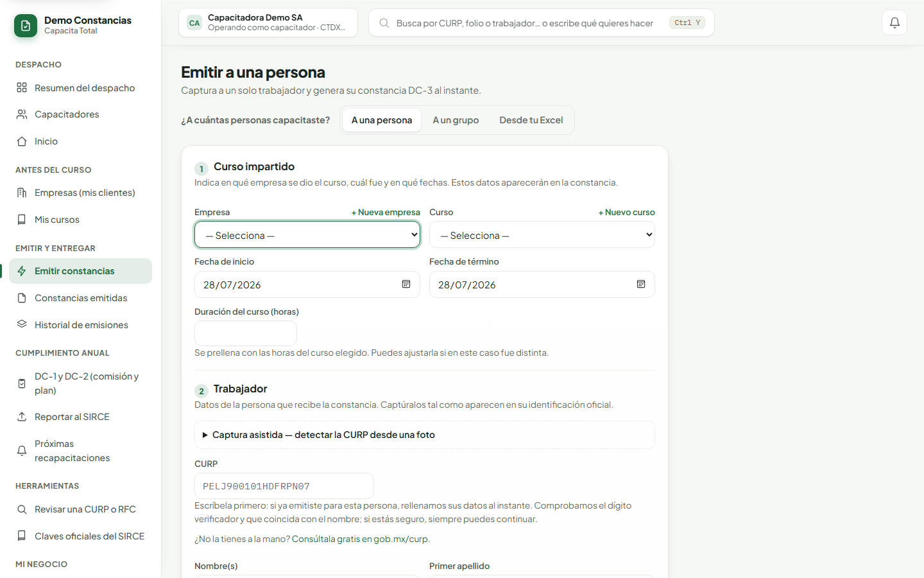Screen dimensions: 924x578
Task: Click the Inicio home icon
Action: click(22, 141)
